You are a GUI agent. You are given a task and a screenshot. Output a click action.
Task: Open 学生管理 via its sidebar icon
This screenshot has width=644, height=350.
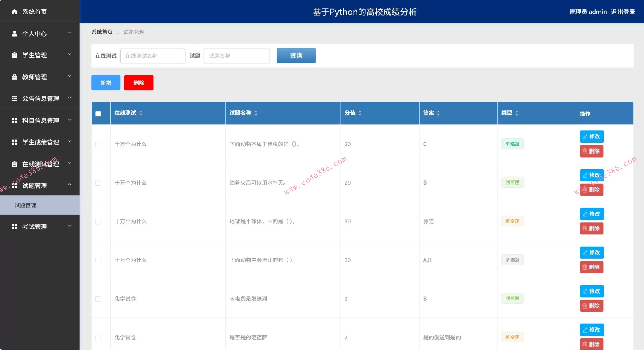14,55
